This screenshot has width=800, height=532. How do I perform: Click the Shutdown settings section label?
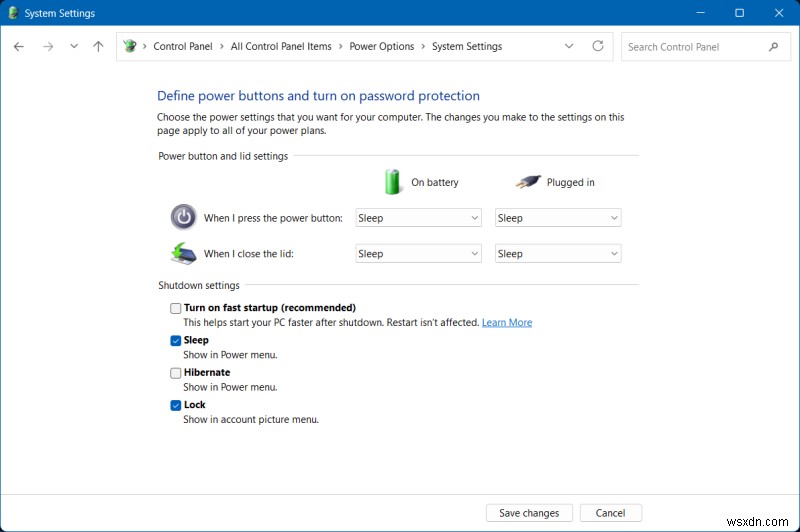(198, 285)
